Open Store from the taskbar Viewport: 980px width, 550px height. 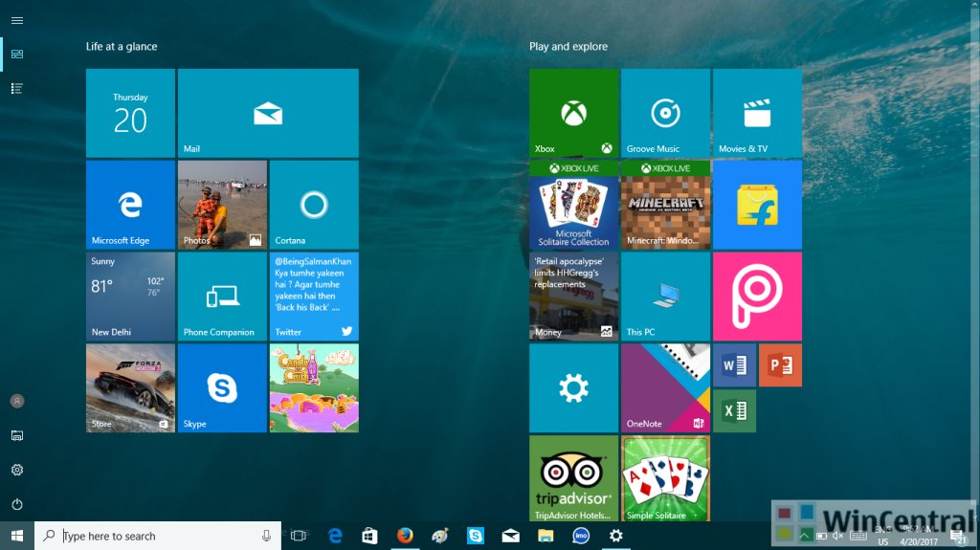click(370, 536)
